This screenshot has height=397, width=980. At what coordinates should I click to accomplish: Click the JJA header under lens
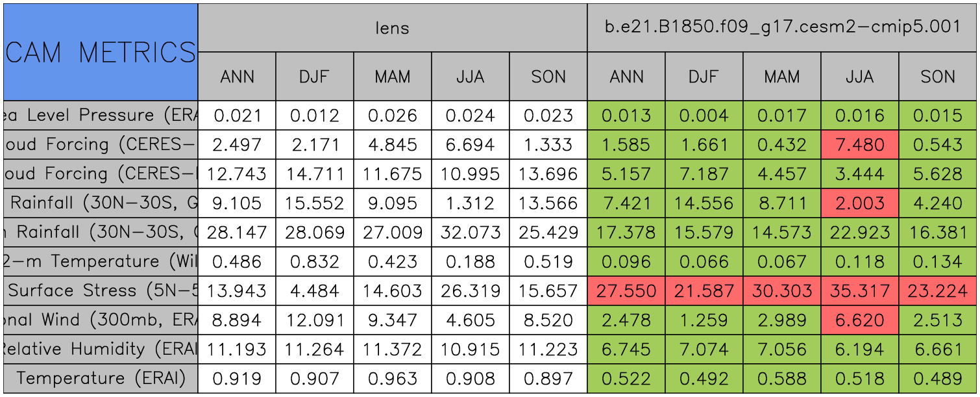pyautogui.click(x=471, y=77)
